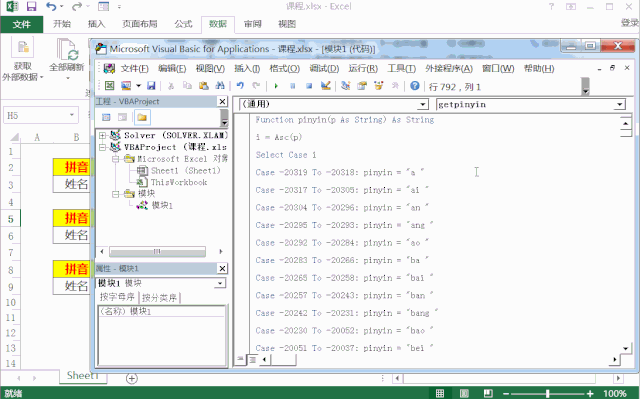Click the Copy icon in VBA toolbar

click(187, 86)
